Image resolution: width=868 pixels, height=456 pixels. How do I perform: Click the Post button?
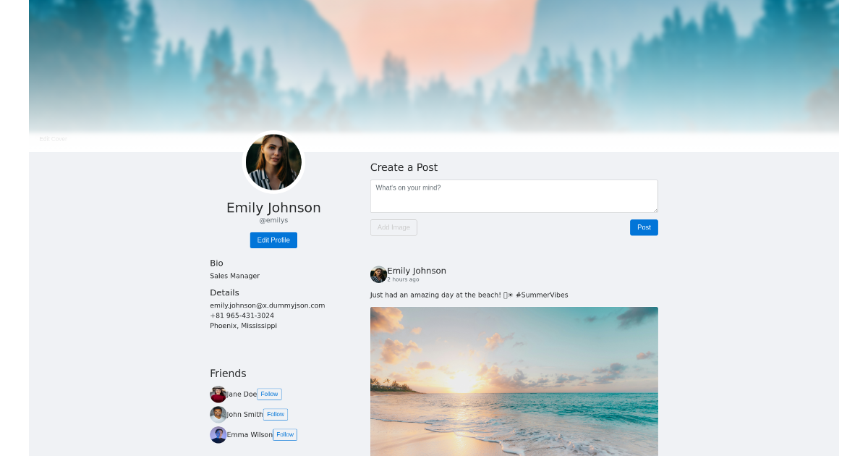(644, 227)
